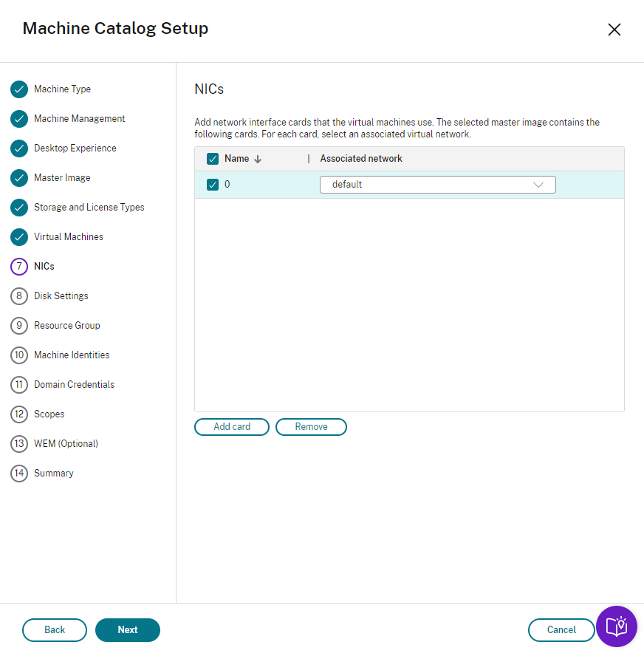Select the Machine Identities step label

pos(72,355)
